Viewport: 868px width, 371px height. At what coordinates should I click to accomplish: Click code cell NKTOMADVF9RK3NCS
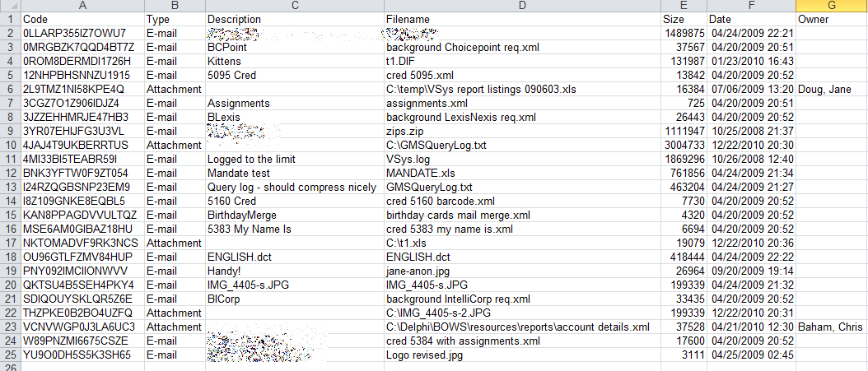click(82, 243)
